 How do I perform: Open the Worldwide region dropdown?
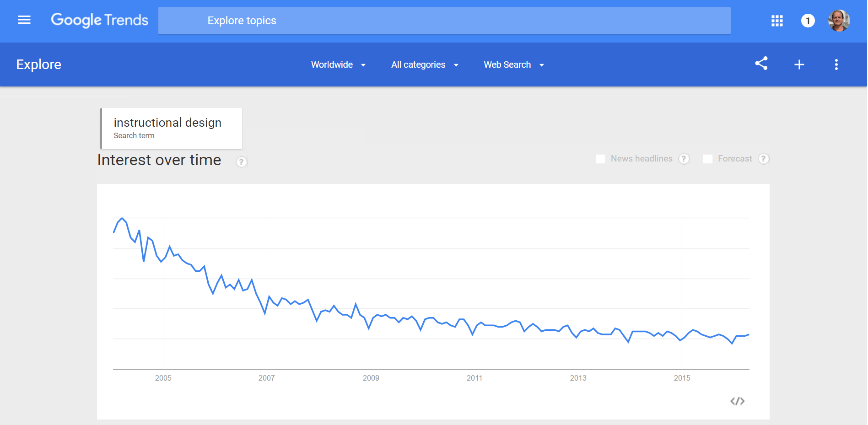tap(338, 65)
